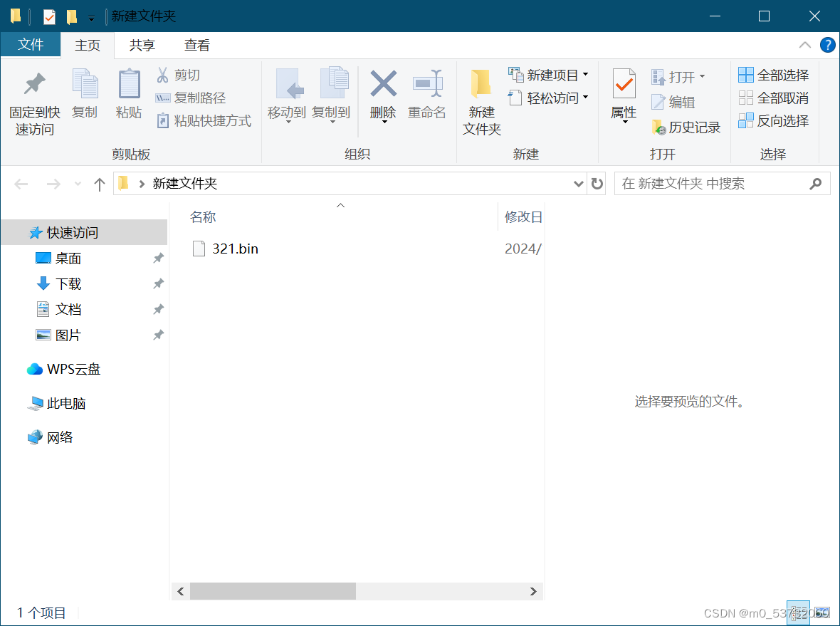This screenshot has height=626, width=840.
Task: Open the recent locations dropdown arrow
Action: (x=78, y=184)
